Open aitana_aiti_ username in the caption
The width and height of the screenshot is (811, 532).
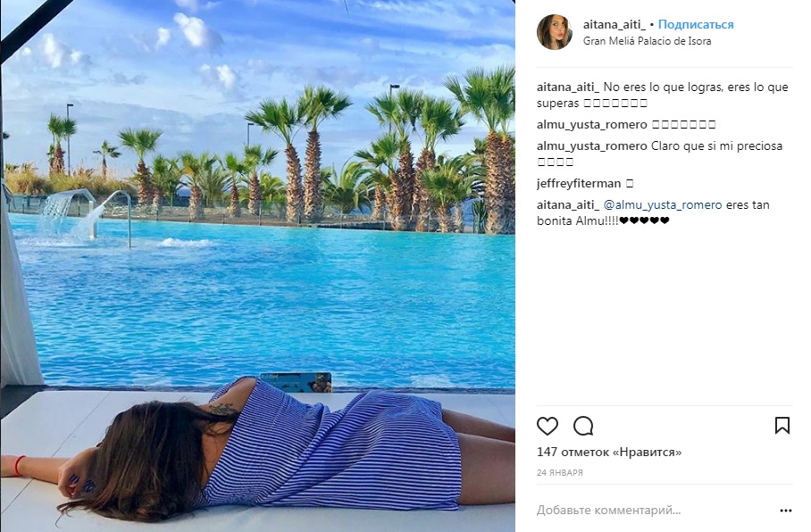[x=568, y=87]
